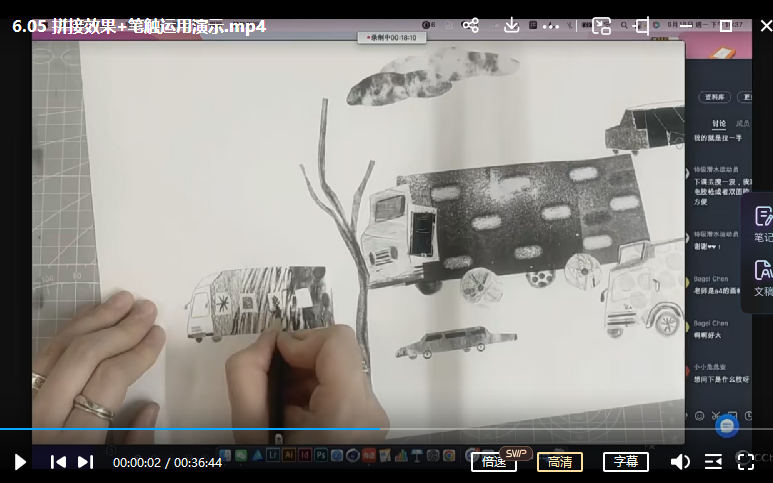
Task: Click the blue chat bubble icon
Action: coord(727,427)
